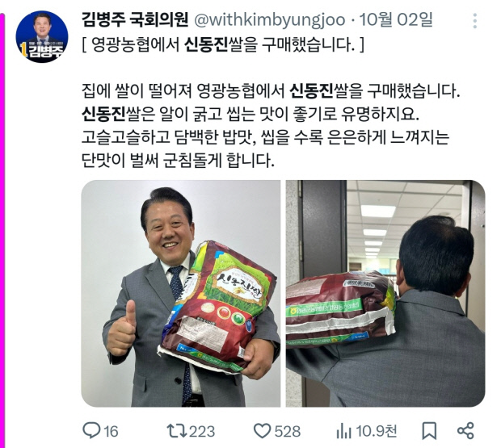Viewport: 501px width, 448px height.
Task: Open tweet via the 고슬고슬하고 담백한 밥맛 line
Action: coord(266,137)
